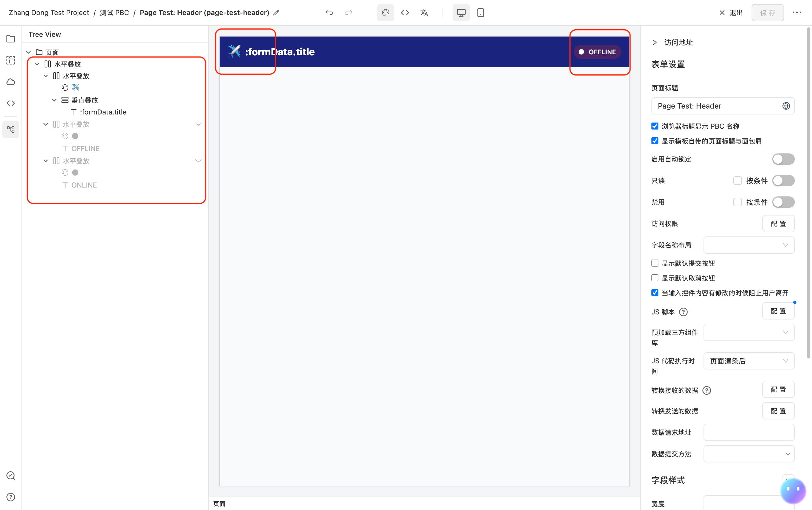The width and height of the screenshot is (812, 510).
Task: Click the globe icon beside page title
Action: click(x=786, y=106)
